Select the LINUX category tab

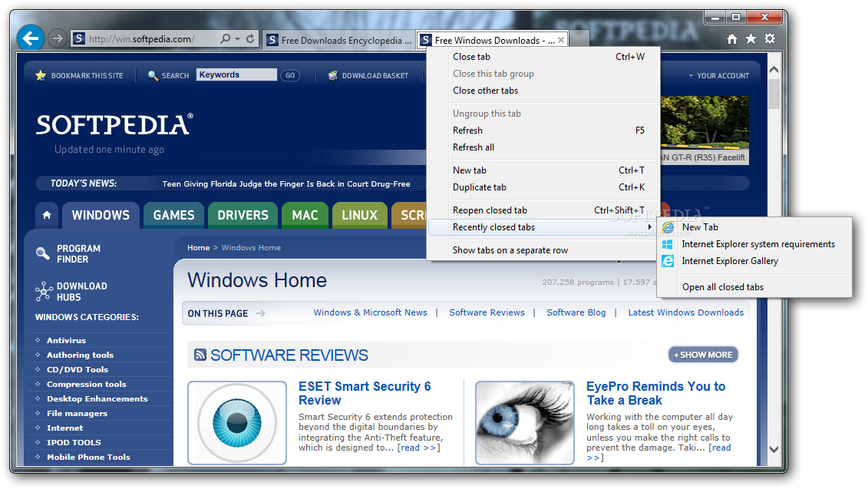point(359,215)
